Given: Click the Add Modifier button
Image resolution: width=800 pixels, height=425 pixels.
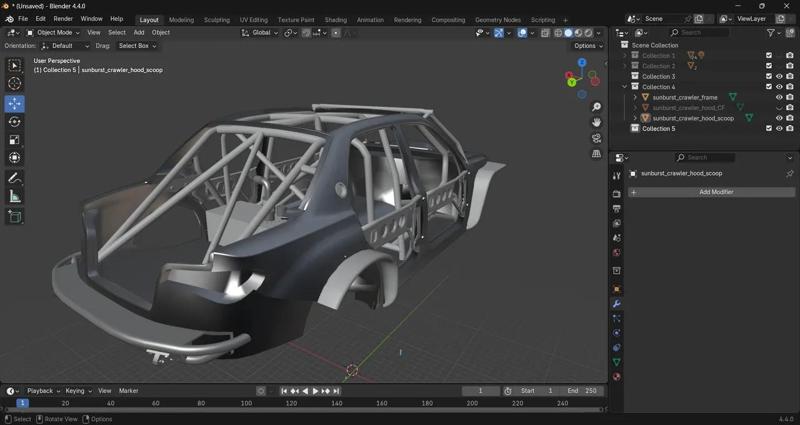Looking at the screenshot, I should pyautogui.click(x=716, y=192).
